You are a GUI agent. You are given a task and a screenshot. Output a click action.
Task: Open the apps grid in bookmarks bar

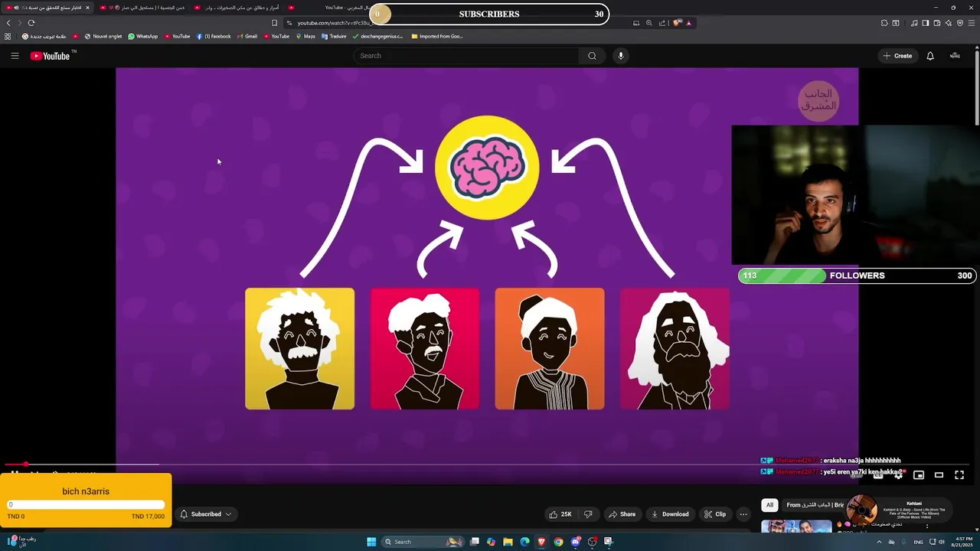[x=8, y=36]
